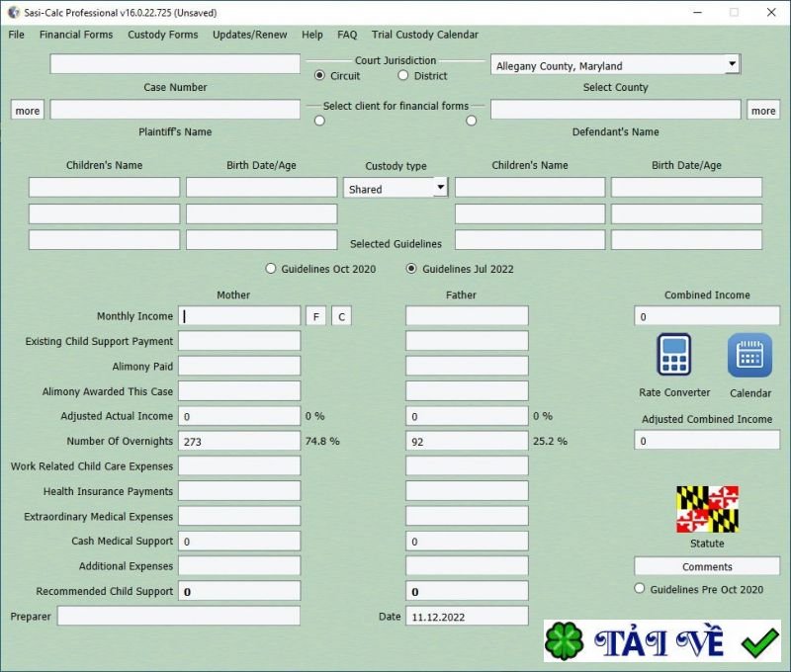Click Father's Monthly Income field

click(467, 316)
